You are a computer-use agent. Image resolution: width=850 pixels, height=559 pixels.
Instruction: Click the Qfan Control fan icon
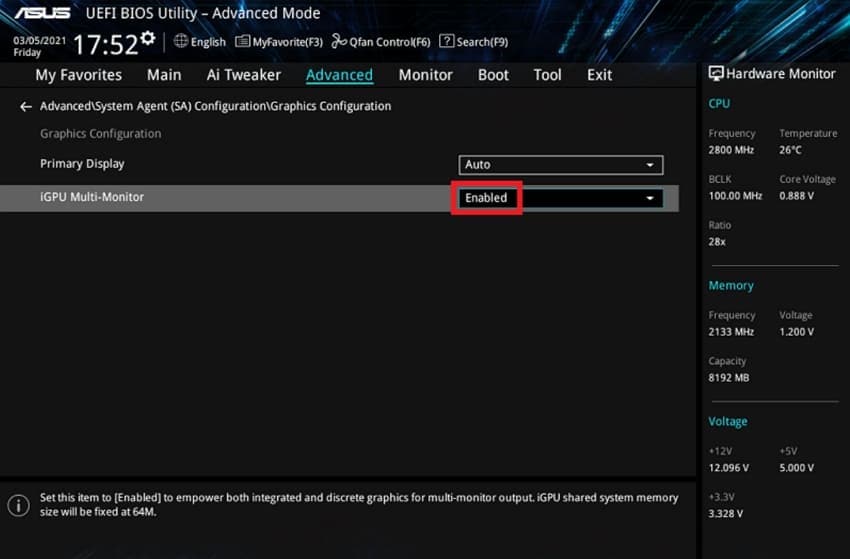click(x=339, y=41)
